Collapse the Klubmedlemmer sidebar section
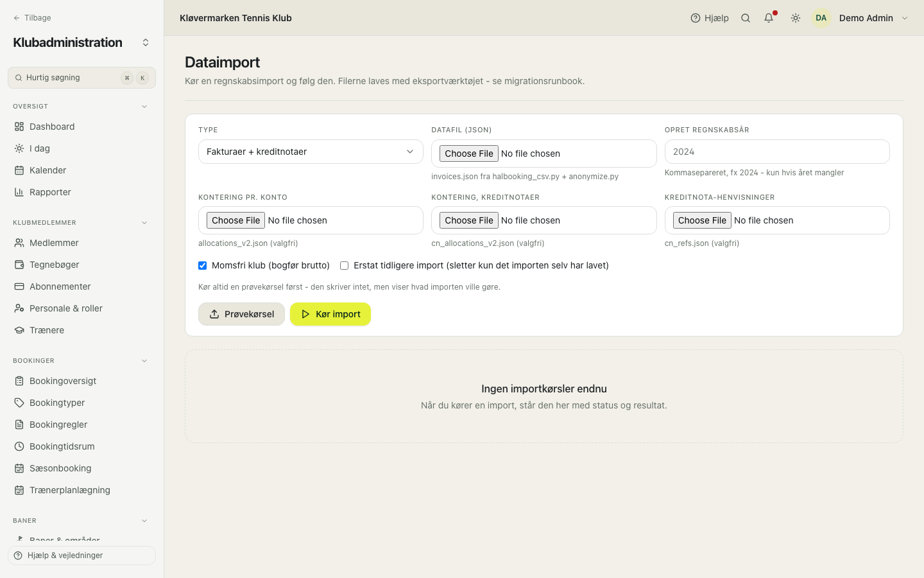 (x=144, y=223)
